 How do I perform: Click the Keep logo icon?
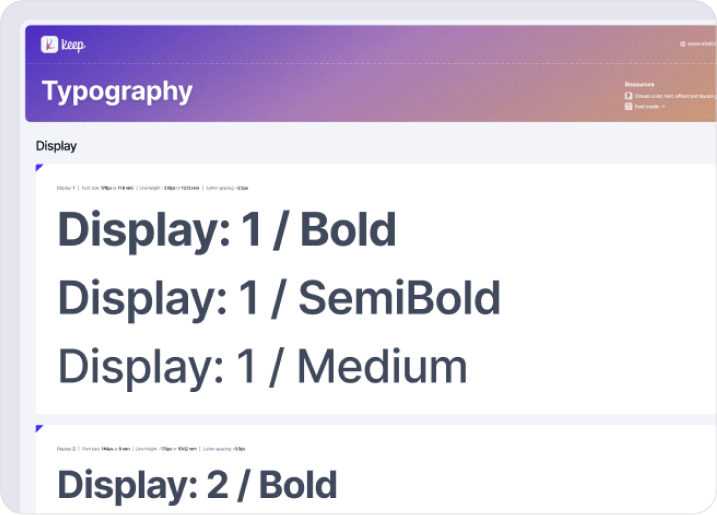48,44
